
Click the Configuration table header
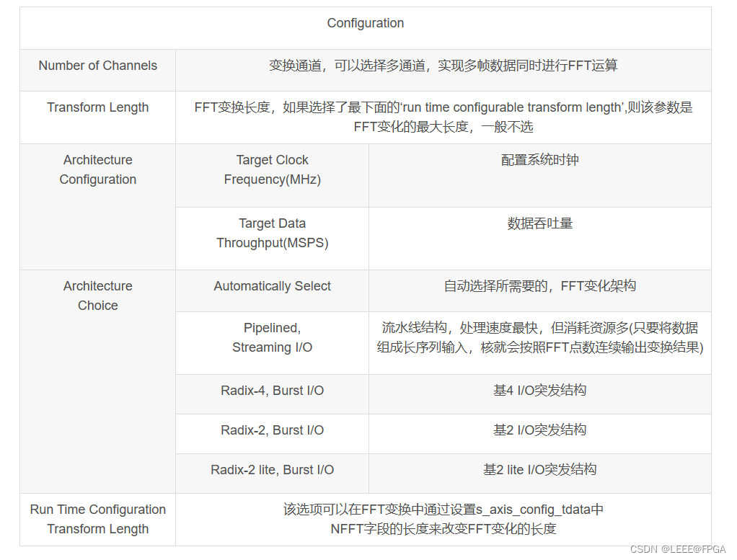point(365,23)
